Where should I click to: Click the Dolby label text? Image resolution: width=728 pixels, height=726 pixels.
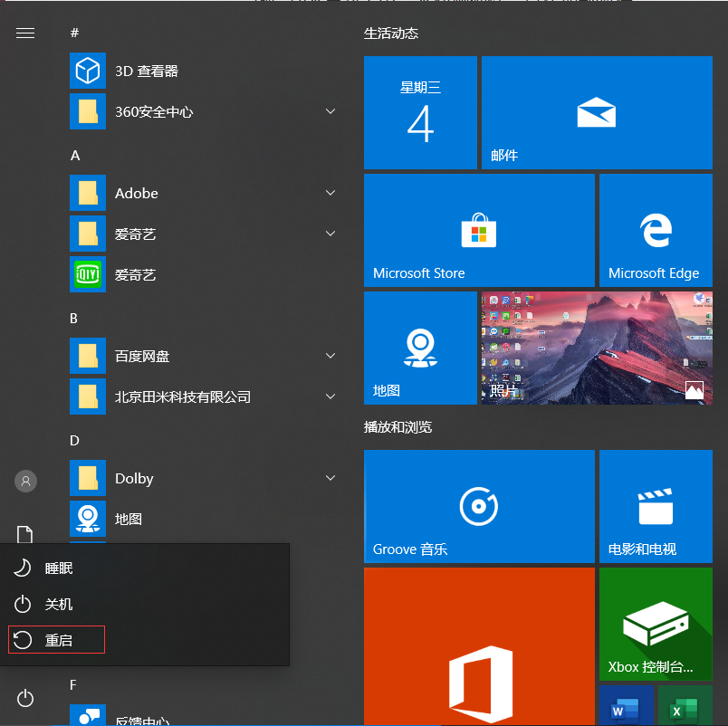point(134,479)
